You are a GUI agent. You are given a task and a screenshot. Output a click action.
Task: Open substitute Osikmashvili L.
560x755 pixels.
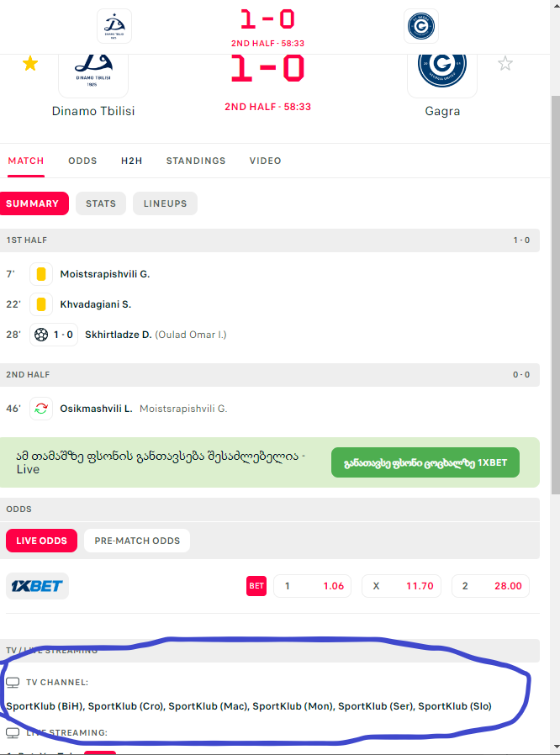tap(97, 409)
